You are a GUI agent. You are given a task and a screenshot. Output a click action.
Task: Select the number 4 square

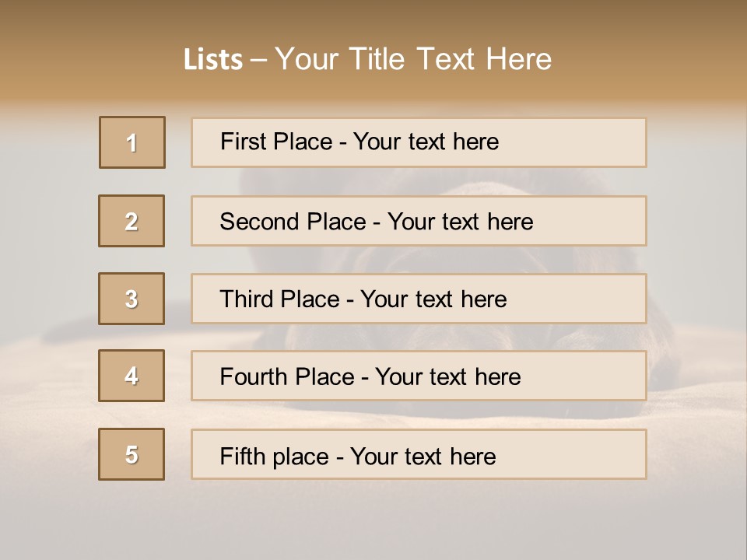(132, 376)
